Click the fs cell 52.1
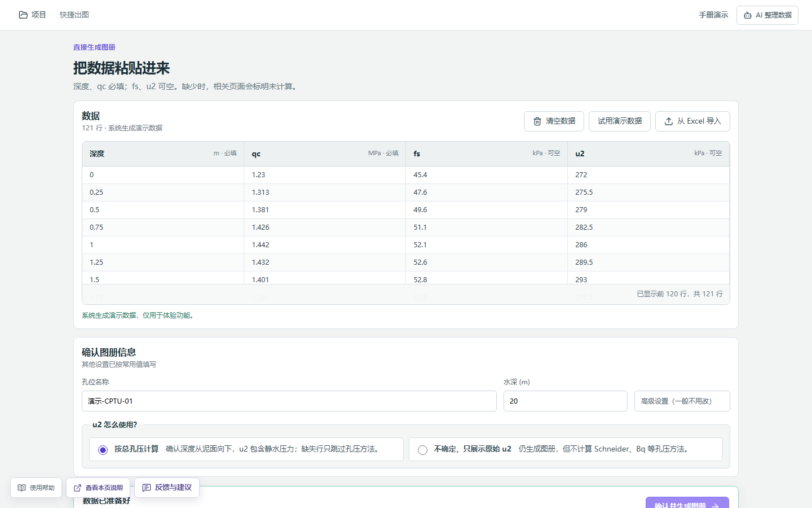The width and height of the screenshot is (812, 508). 487,245
